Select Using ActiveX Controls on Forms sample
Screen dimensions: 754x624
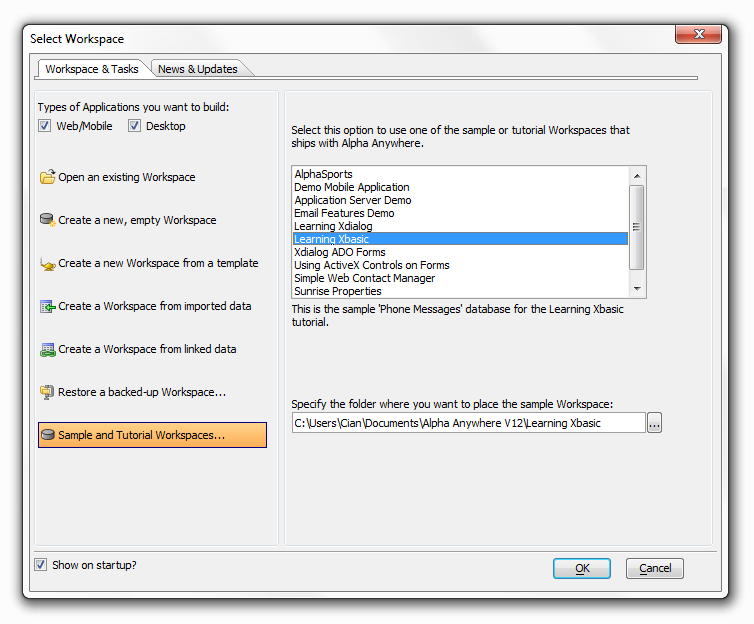pyautogui.click(x=460, y=265)
